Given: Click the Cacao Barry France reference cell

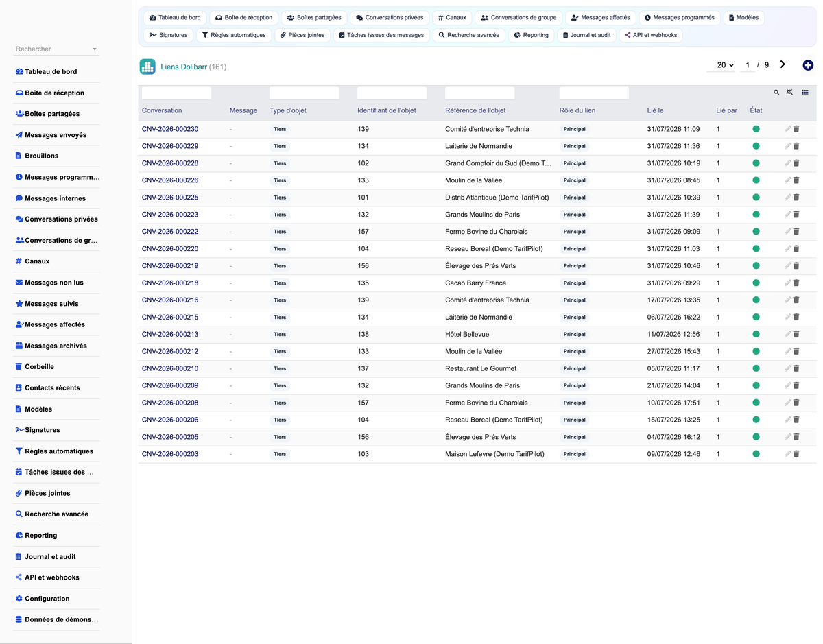Looking at the screenshot, I should click(x=475, y=283).
